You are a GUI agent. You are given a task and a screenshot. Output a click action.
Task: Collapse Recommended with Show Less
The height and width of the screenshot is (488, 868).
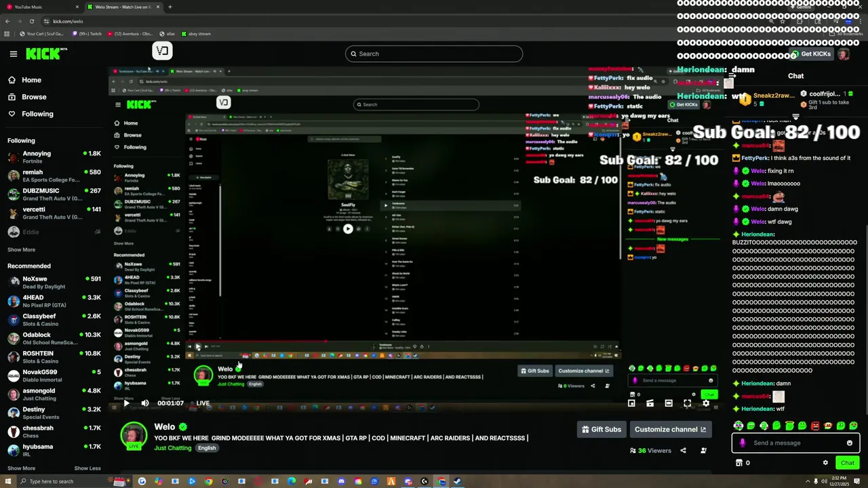pyautogui.click(x=87, y=468)
